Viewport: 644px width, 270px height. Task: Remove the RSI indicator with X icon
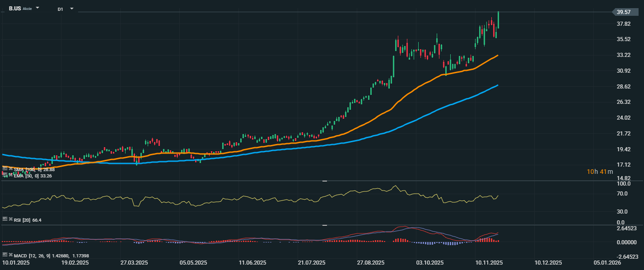click(10, 219)
